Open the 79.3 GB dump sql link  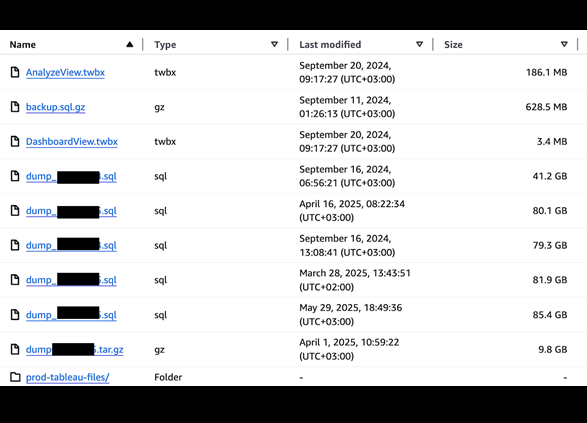(x=71, y=246)
